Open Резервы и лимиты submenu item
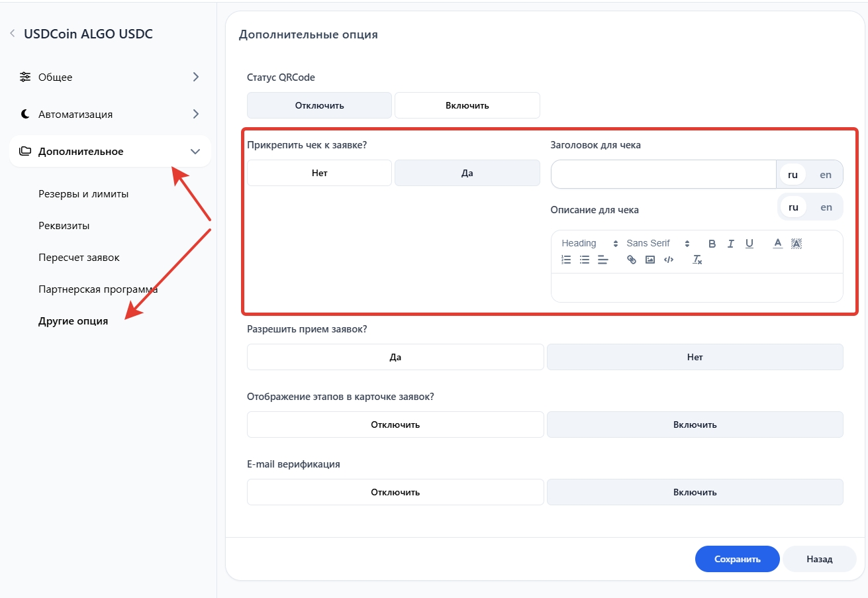The width and height of the screenshot is (868, 598). point(83,194)
